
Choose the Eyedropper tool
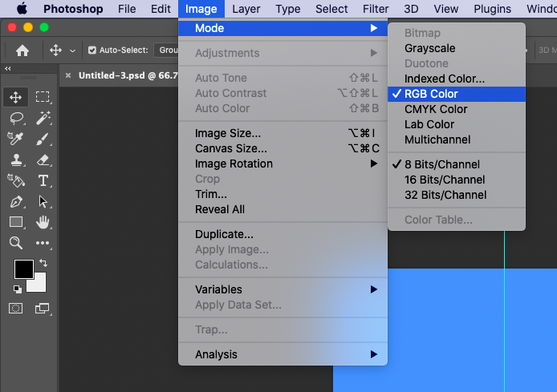tap(15, 139)
